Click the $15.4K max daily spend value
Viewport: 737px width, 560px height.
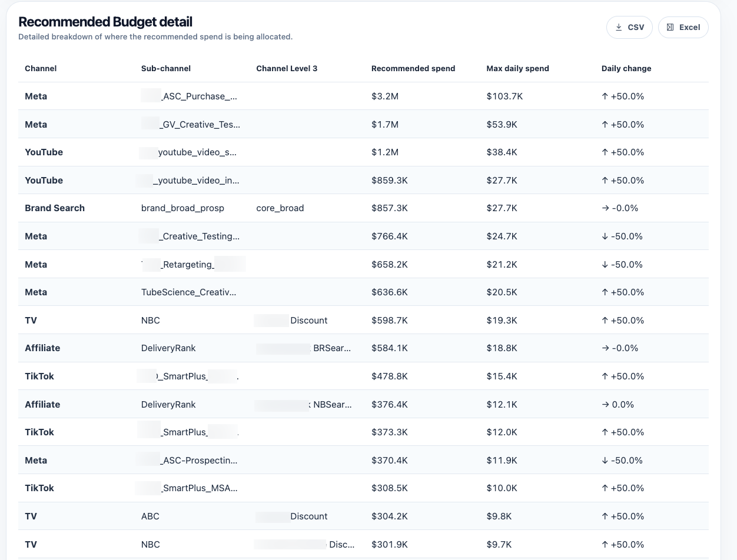tap(502, 376)
